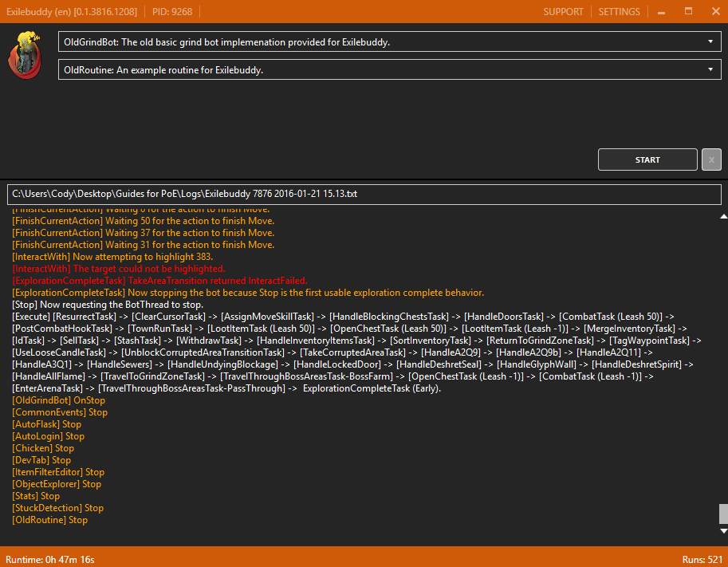Click the 'PID: 9268' title text
The image size is (728, 567).
pos(171,12)
